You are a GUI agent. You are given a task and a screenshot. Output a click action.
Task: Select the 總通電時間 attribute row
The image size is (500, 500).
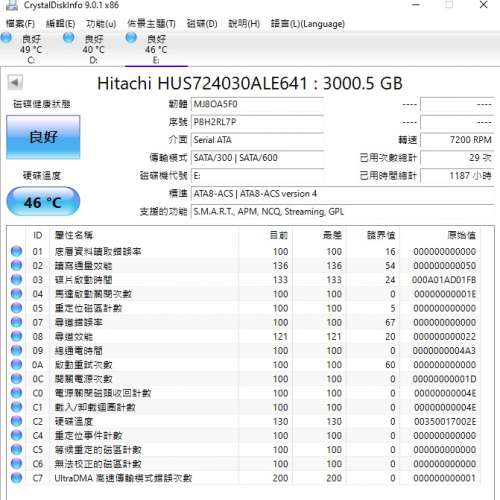click(x=245, y=350)
